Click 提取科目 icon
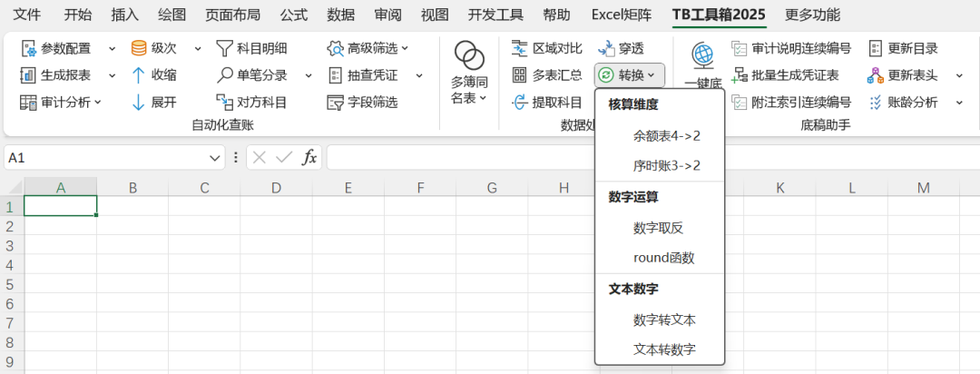980x374 pixels. (519, 103)
